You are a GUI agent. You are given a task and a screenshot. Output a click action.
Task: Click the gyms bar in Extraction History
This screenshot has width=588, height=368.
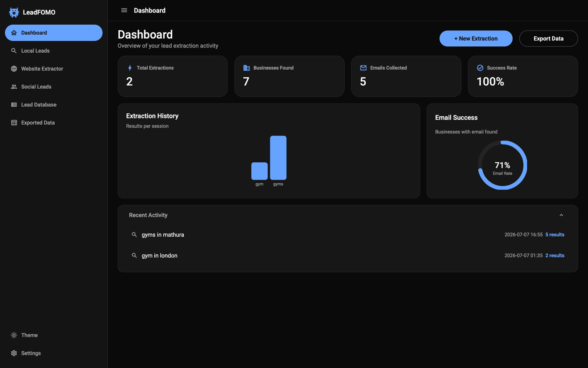click(x=278, y=158)
